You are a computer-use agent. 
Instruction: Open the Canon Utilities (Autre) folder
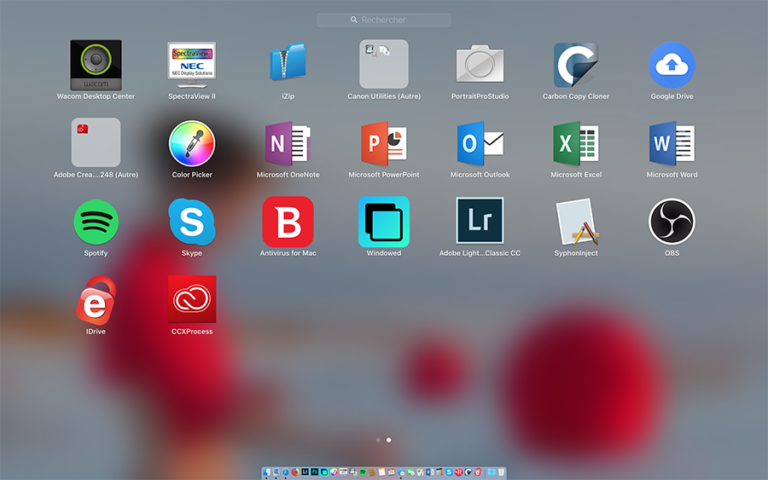coord(384,64)
